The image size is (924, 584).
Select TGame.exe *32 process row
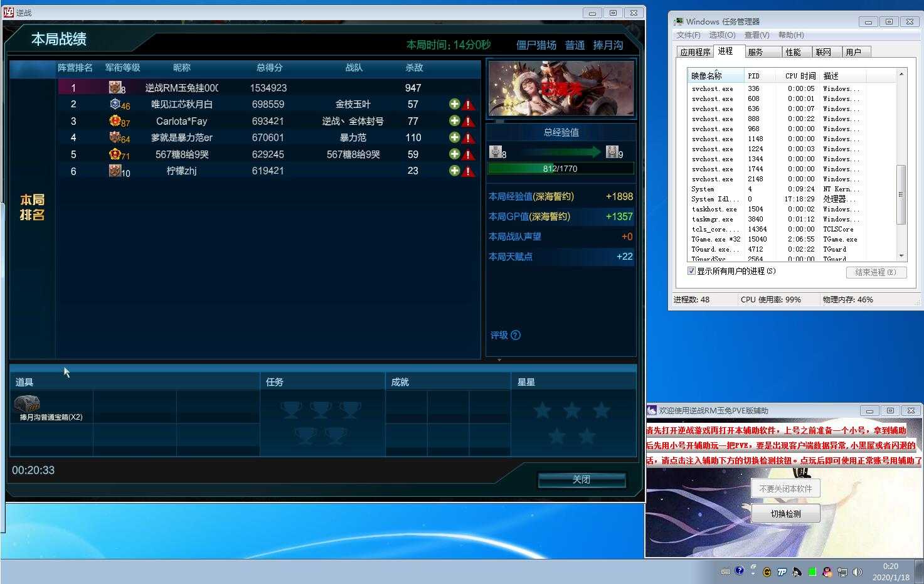point(792,239)
